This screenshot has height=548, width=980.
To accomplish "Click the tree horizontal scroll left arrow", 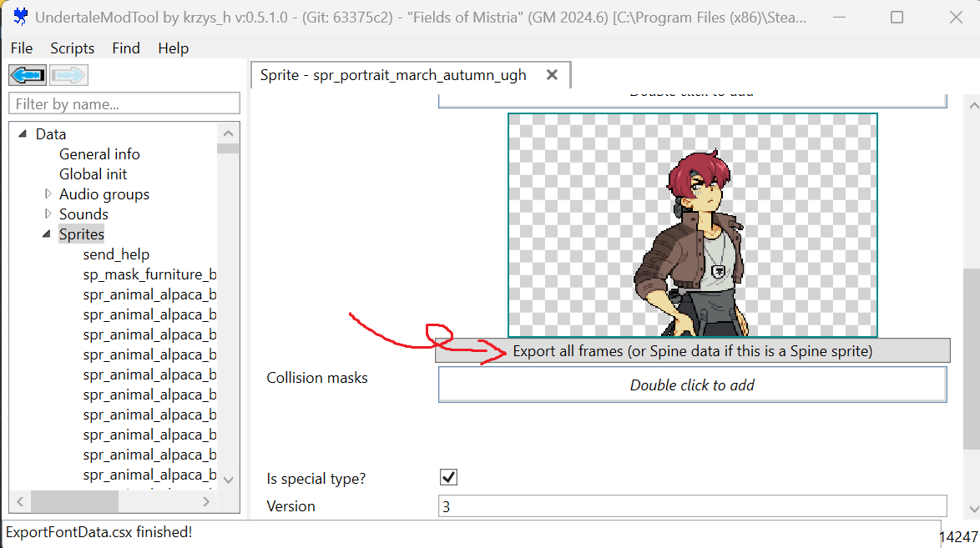I will click(x=20, y=501).
